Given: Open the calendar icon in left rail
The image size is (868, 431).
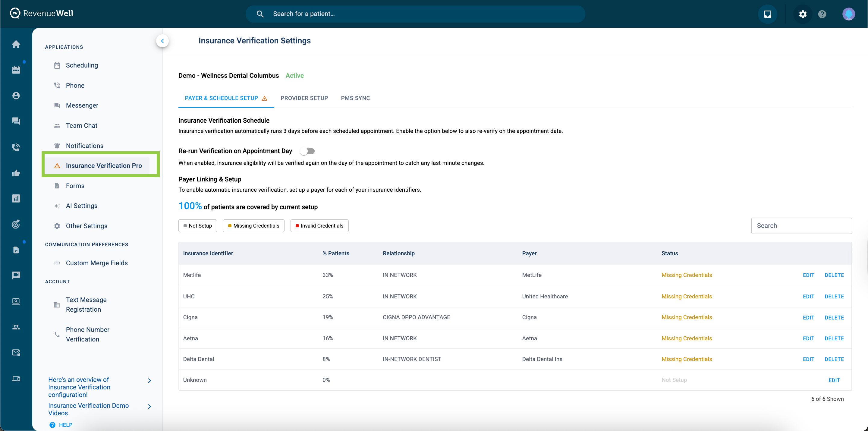Looking at the screenshot, I should (16, 70).
